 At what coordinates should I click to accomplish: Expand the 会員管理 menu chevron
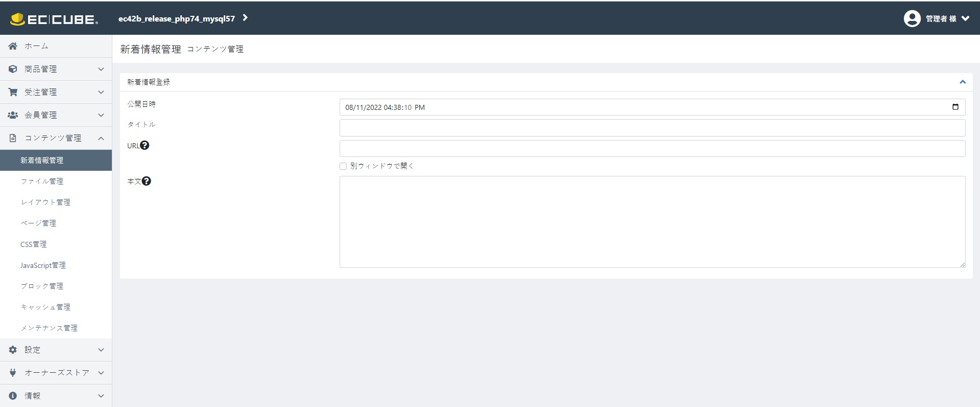coord(101,115)
